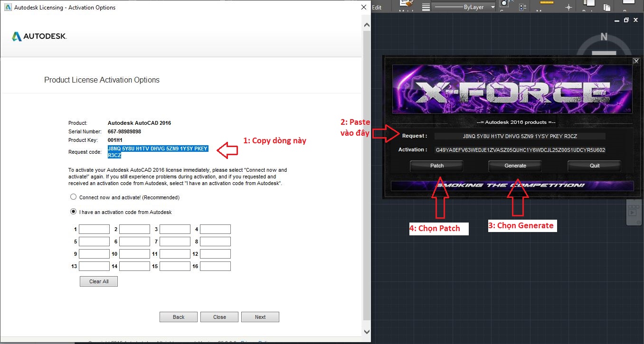
Task: Click activation code field number 8
Action: (215, 242)
